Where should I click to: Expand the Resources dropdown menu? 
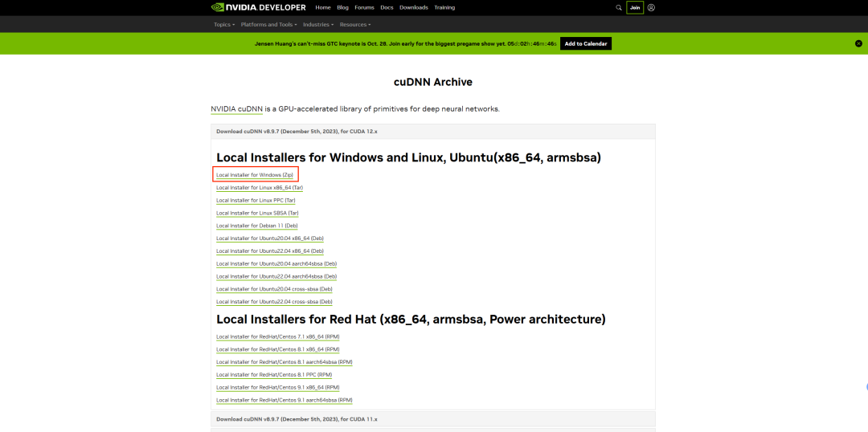[x=355, y=24]
